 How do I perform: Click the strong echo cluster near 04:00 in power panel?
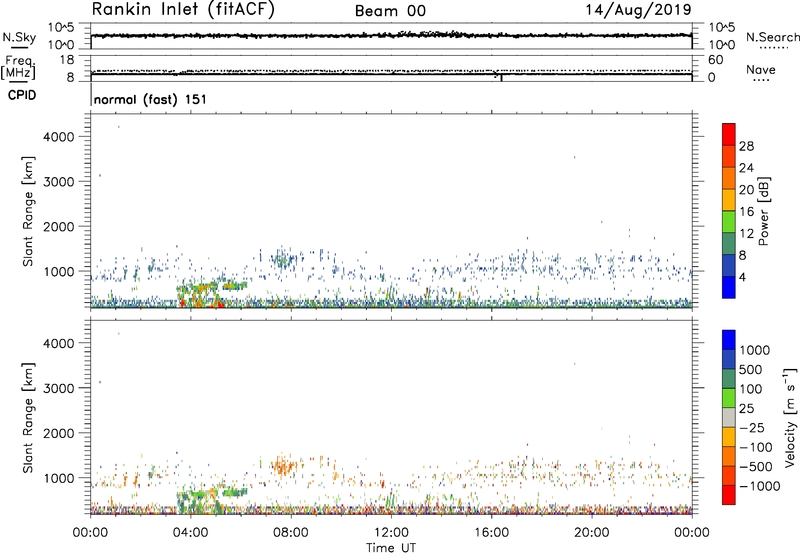click(200, 294)
